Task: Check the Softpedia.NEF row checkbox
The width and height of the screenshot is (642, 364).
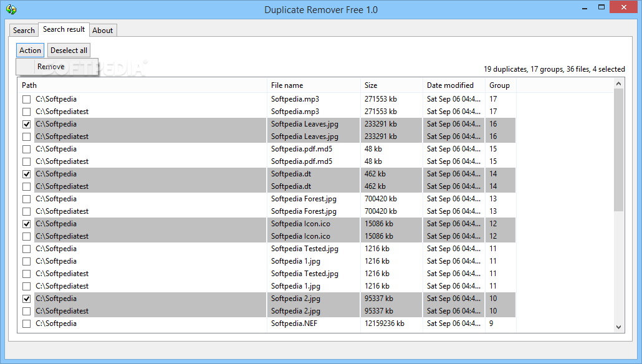Action: (27, 324)
